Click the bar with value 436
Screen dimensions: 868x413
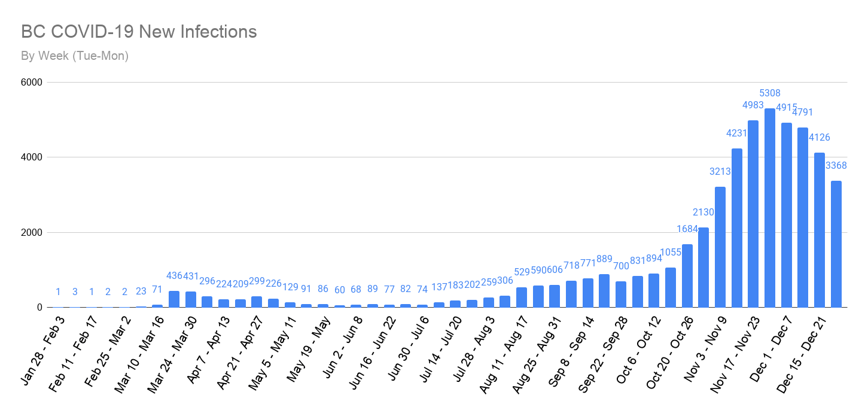pyautogui.click(x=174, y=300)
